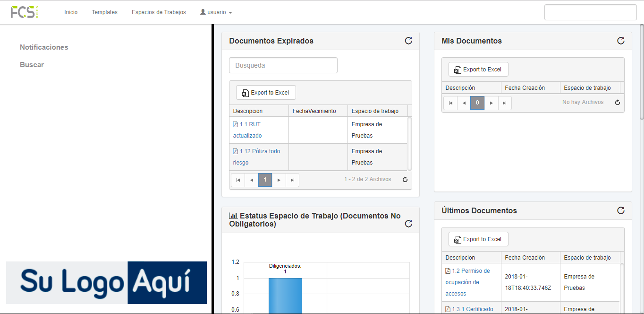
Task: Open the Inicio menu item
Action: (x=71, y=12)
